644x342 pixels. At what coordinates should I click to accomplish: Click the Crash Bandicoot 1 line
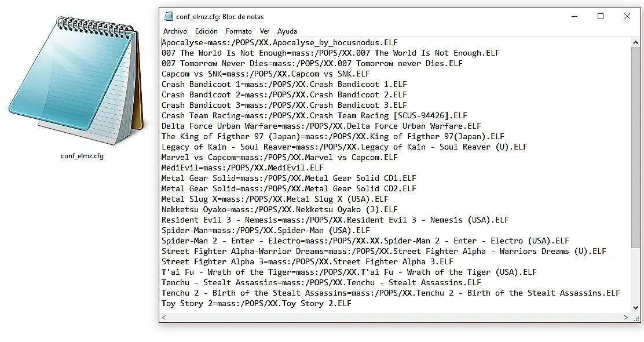tap(284, 84)
